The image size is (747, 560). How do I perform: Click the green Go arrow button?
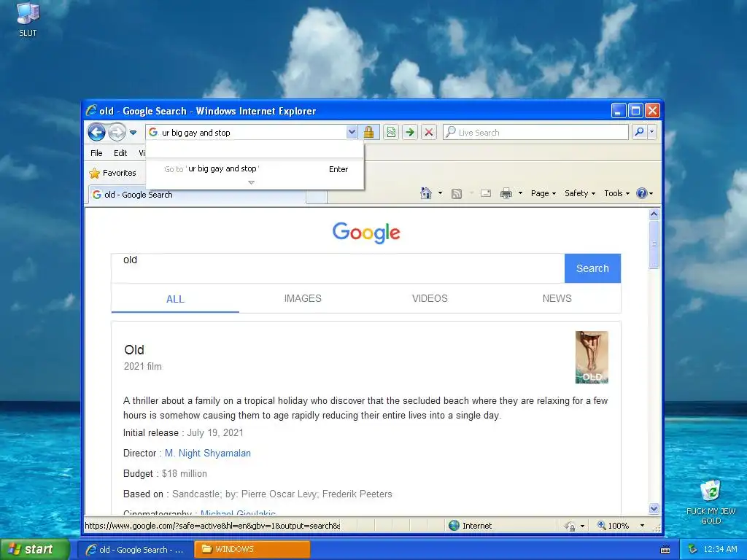click(410, 133)
